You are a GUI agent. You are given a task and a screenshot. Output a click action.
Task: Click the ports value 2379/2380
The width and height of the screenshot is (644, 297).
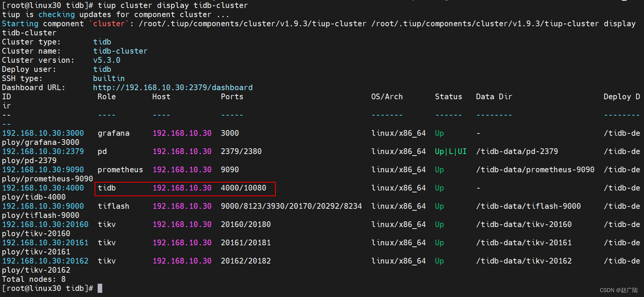point(241,151)
